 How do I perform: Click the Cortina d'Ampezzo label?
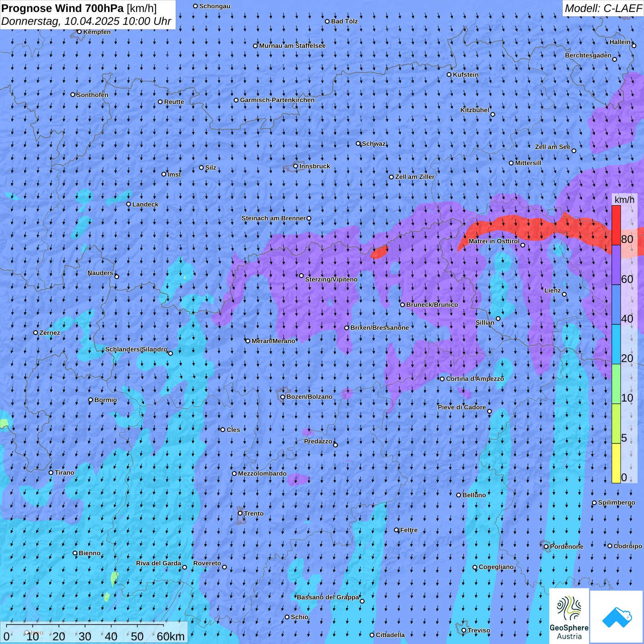(475, 379)
